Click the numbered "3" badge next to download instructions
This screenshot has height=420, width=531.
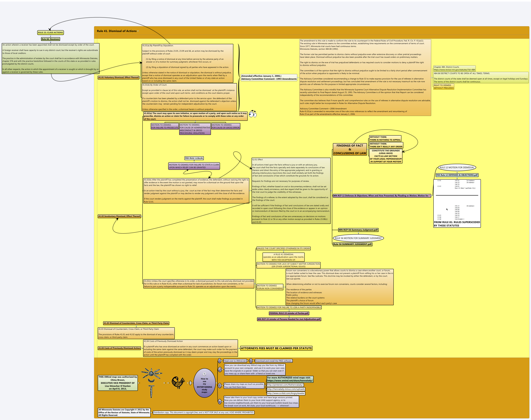(x=220, y=370)
